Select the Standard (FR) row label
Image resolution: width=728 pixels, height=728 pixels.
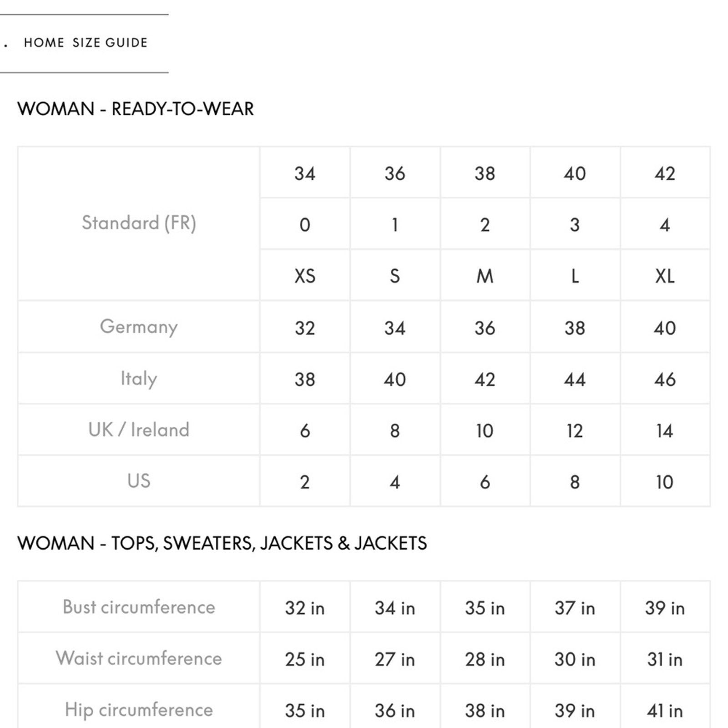tap(139, 223)
